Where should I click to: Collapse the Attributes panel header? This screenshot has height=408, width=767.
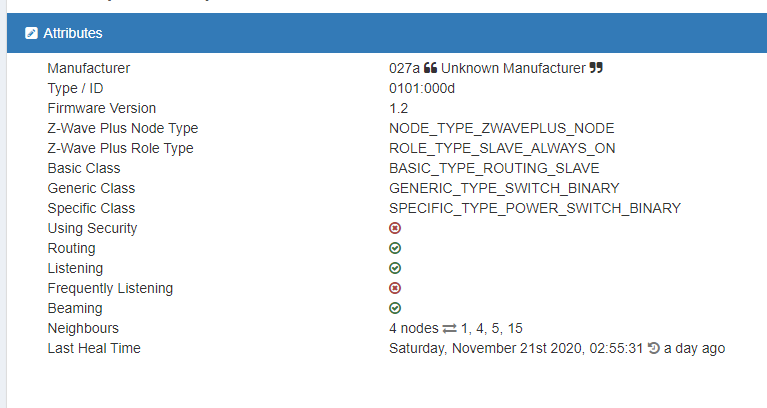pos(72,33)
